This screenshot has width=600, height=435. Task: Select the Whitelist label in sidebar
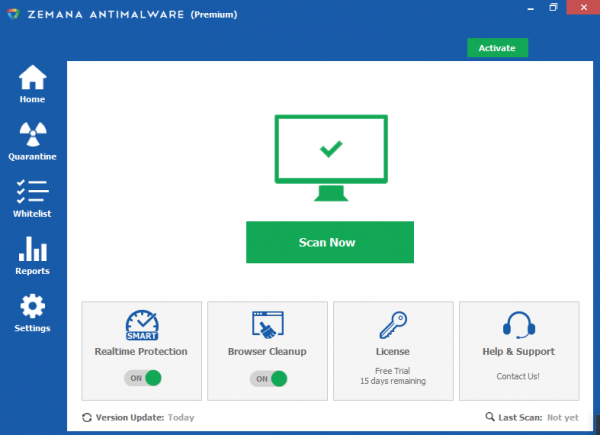coord(32,214)
